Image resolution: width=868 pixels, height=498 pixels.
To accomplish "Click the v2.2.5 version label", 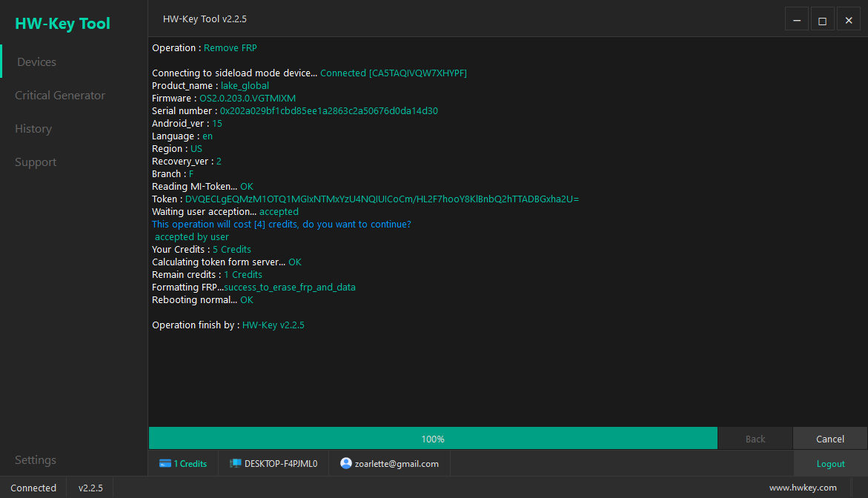I will 90,487.
